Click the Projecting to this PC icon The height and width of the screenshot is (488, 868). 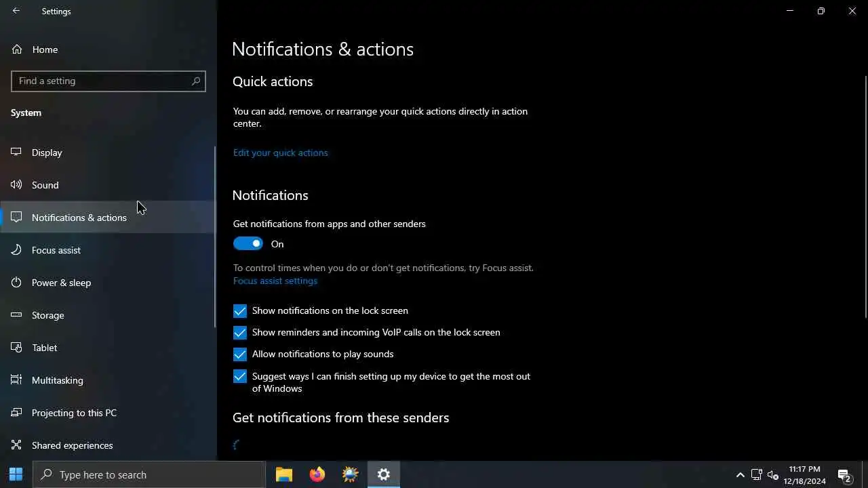coord(16,413)
